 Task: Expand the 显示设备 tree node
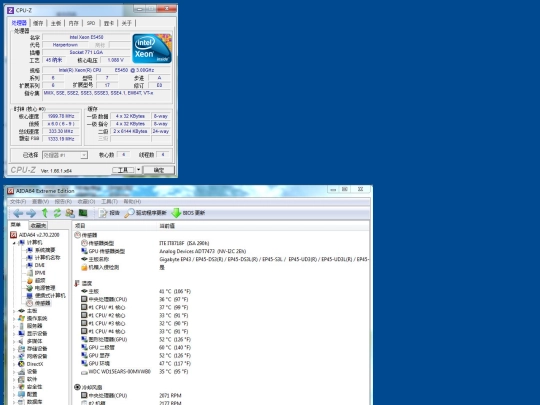14,334
